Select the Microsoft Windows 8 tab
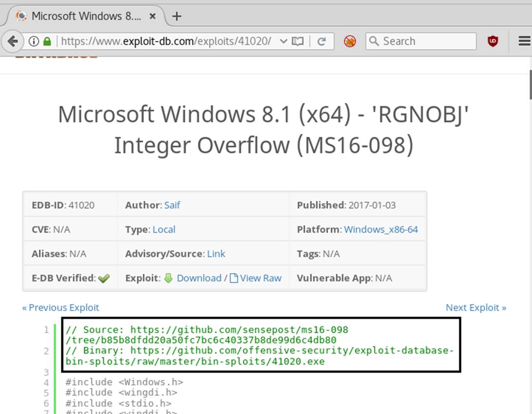 point(85,16)
